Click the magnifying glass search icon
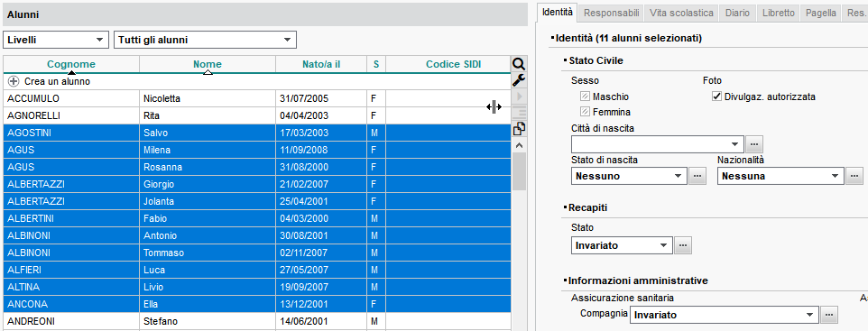 [x=519, y=64]
